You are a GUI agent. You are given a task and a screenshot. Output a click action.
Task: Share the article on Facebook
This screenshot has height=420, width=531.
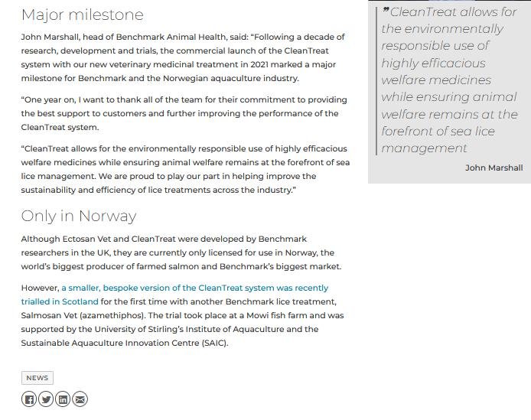(29, 399)
